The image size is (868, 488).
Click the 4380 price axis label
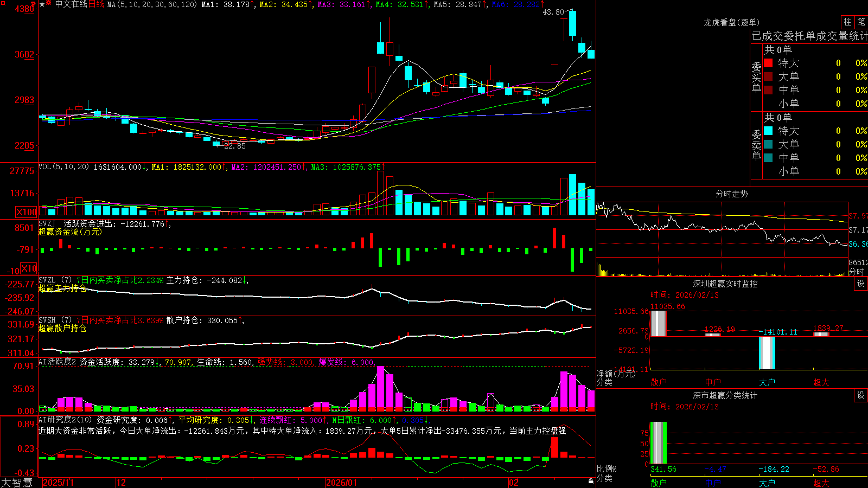25,9
